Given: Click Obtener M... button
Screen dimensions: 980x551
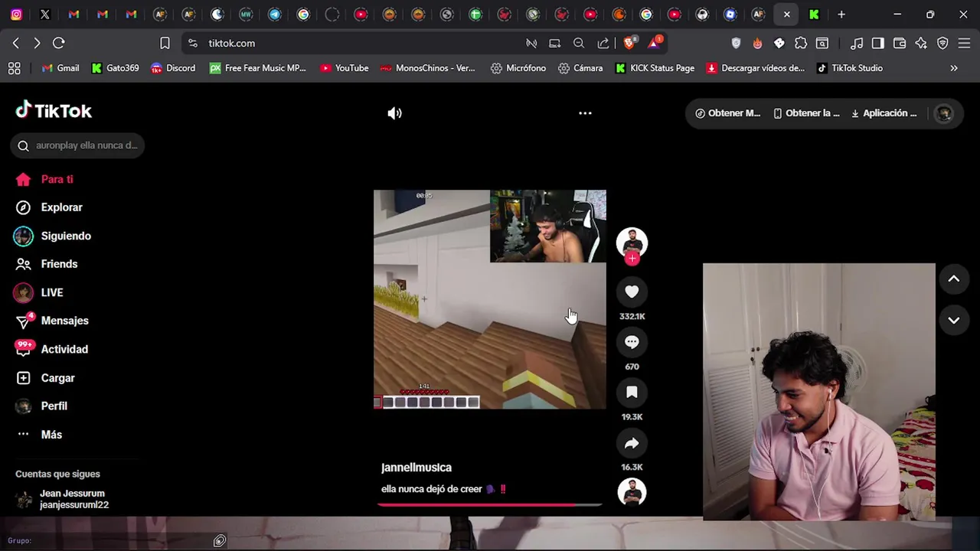Looking at the screenshot, I should (727, 113).
